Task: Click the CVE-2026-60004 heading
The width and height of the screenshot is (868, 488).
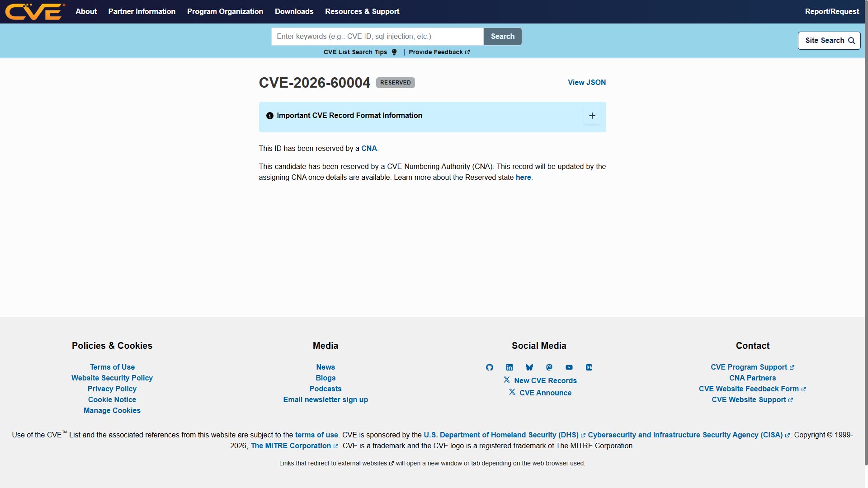Action: click(x=314, y=83)
